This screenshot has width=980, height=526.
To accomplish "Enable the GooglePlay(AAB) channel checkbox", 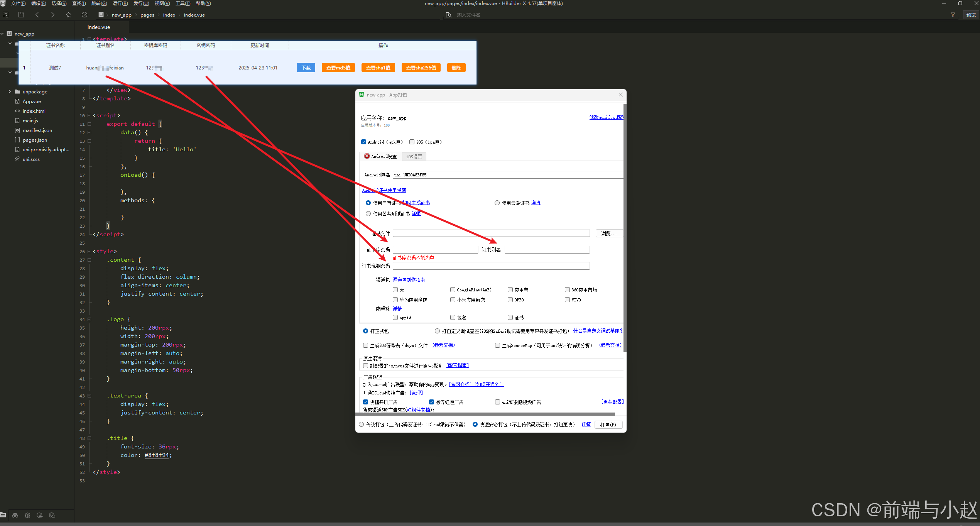I will click(453, 290).
